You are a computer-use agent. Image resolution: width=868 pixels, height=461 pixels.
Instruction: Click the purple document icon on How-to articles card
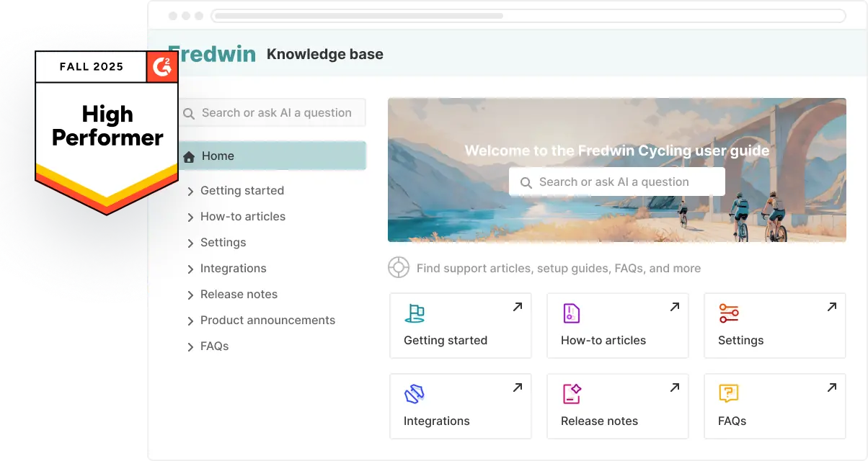[571, 314]
